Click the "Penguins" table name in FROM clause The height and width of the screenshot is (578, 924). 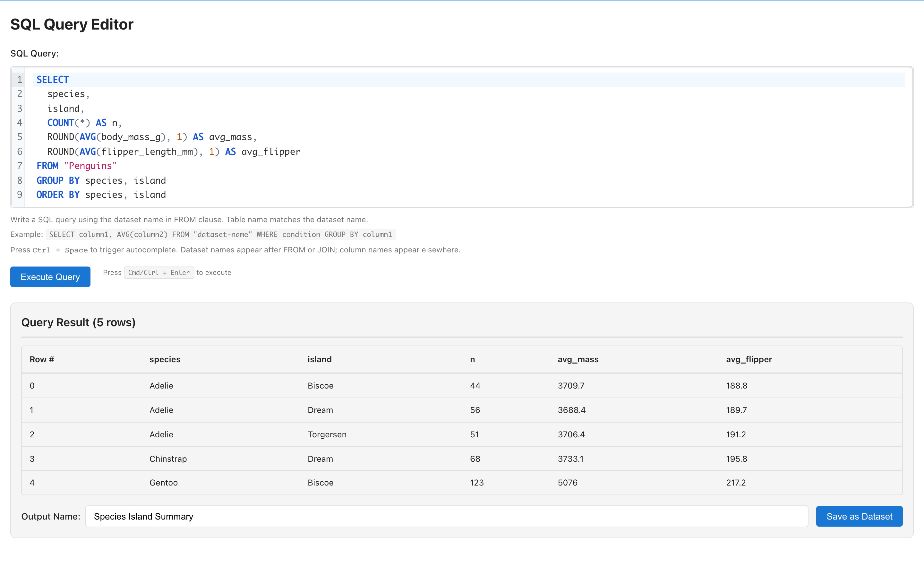coord(90,166)
